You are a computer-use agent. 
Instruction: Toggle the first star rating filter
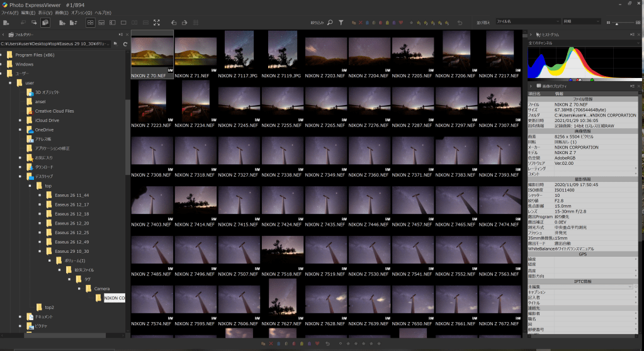tap(411, 23)
